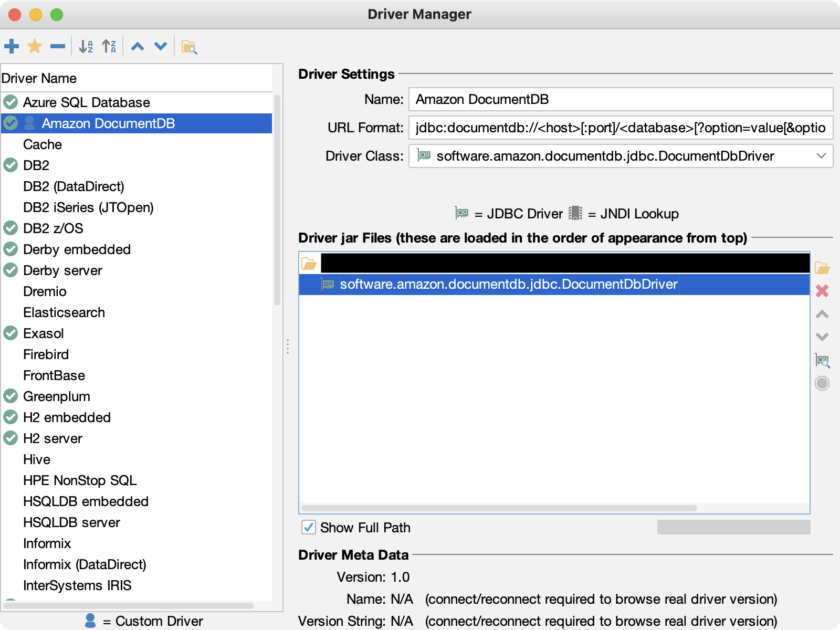Select Informix (DataDirect) driver
Image resolution: width=840 pixels, height=630 pixels.
click(136, 564)
